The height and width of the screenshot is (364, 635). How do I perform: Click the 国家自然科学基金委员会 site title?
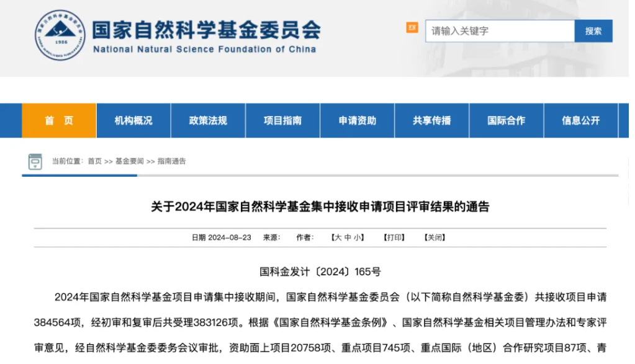[207, 30]
